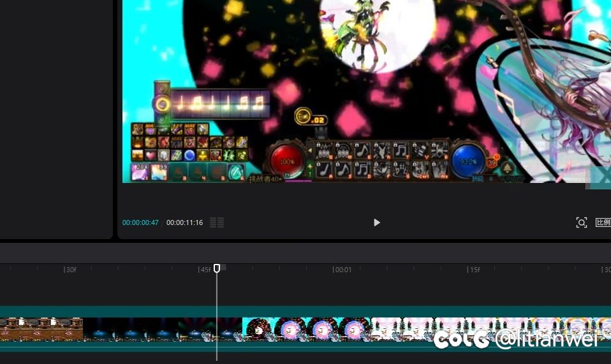
Task: Select the playhead handle on the ruler
Action: 217,268
